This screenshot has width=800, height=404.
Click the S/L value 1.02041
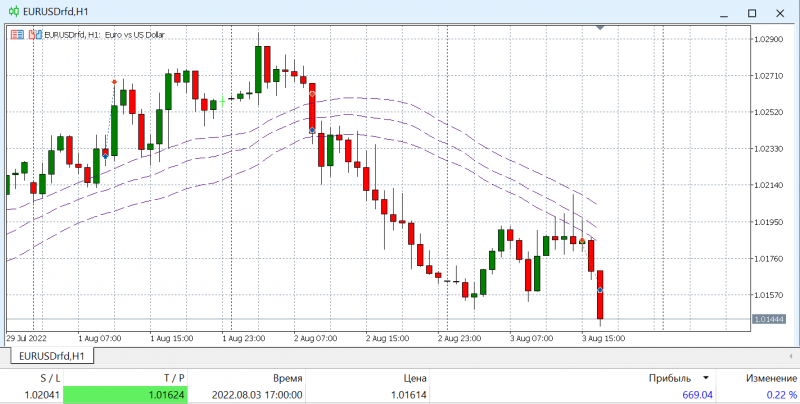click(42, 395)
